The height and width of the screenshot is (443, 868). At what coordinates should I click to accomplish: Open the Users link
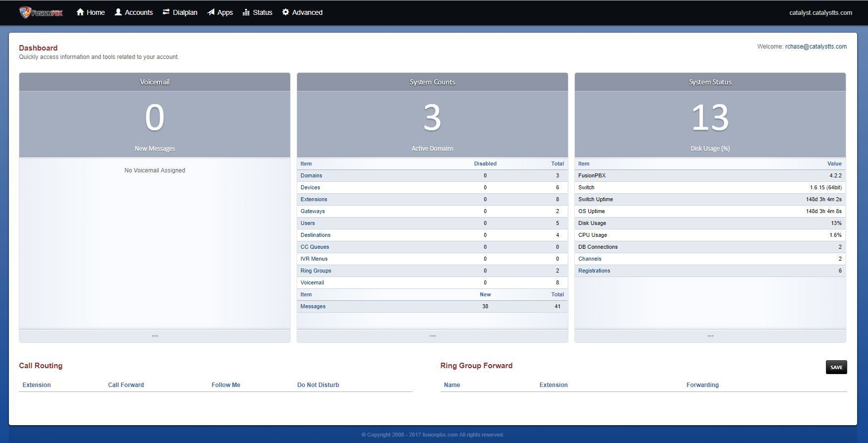(x=307, y=223)
